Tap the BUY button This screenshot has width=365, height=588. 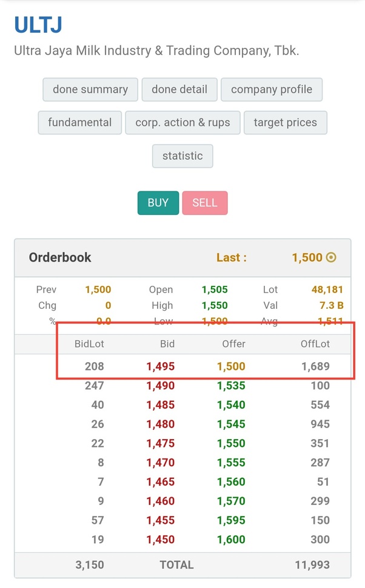pos(158,202)
